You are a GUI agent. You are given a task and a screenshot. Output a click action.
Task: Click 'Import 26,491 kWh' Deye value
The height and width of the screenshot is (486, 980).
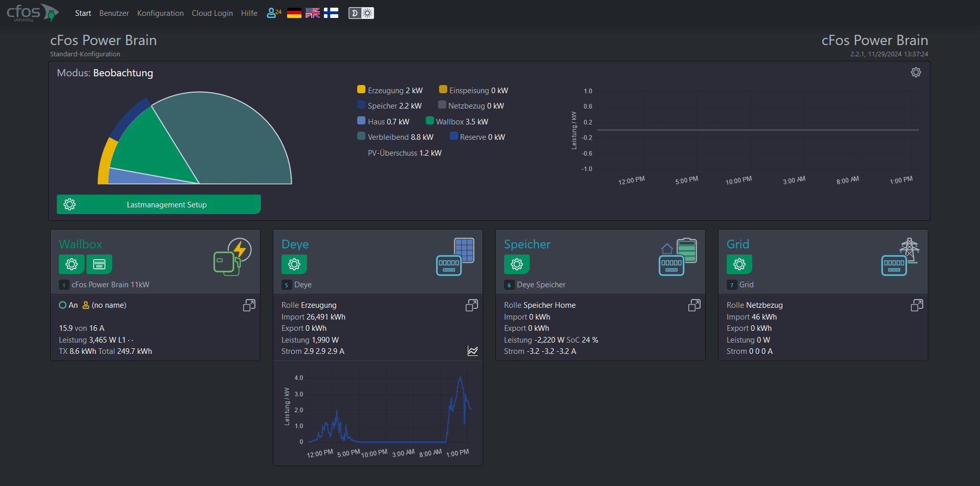point(313,317)
